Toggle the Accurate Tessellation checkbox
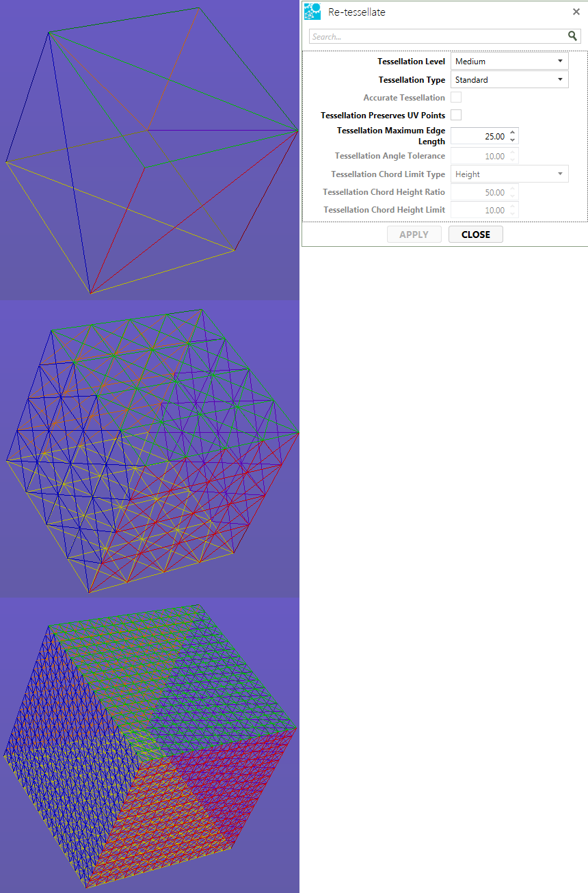The image size is (588, 893). [456, 98]
